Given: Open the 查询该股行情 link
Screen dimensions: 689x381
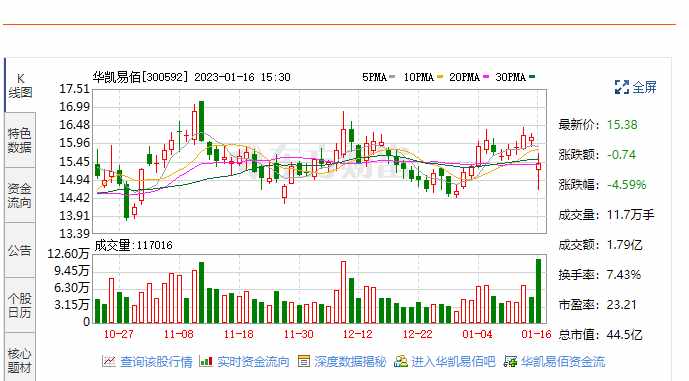Looking at the screenshot, I should (x=156, y=362).
